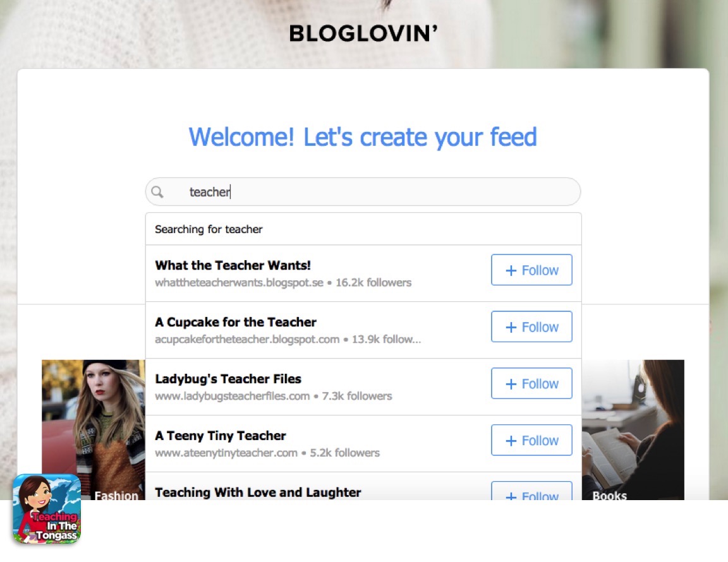Select the 'Searching for teacher' row
Screen dimensions: 728x562
[363, 229]
